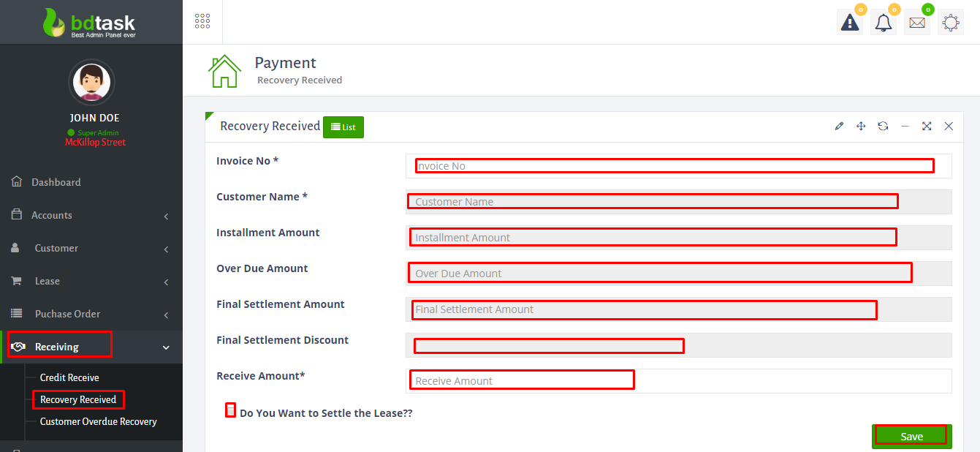Image resolution: width=980 pixels, height=452 pixels.
Task: Click the fullscreen expand panel icon
Action: (x=927, y=127)
